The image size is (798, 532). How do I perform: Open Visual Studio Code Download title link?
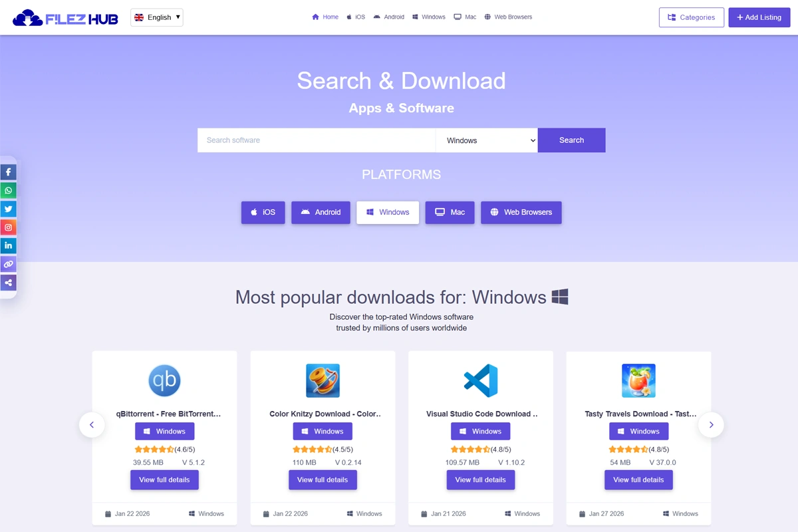click(482, 414)
